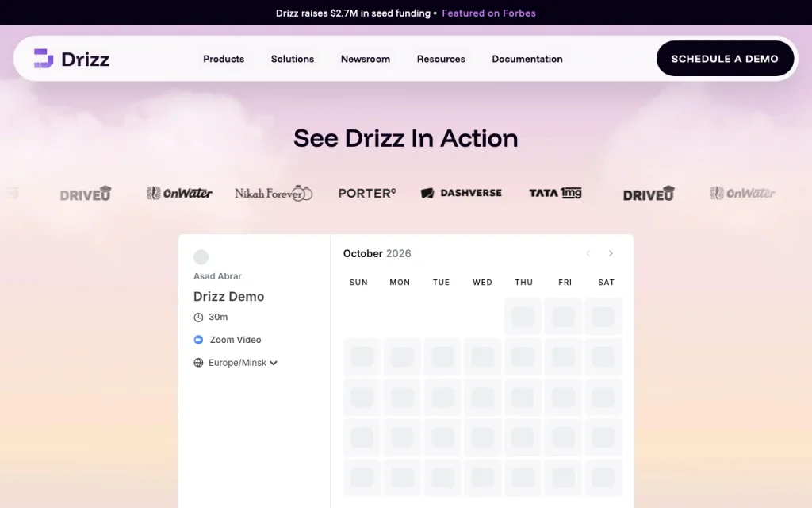The width and height of the screenshot is (812, 508).
Task: Click the 'See Drizz In Action' heading
Action: pyautogui.click(x=406, y=138)
